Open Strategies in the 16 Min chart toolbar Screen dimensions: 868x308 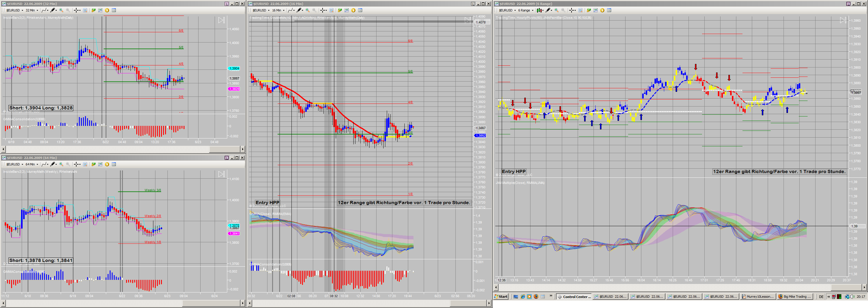click(x=353, y=11)
